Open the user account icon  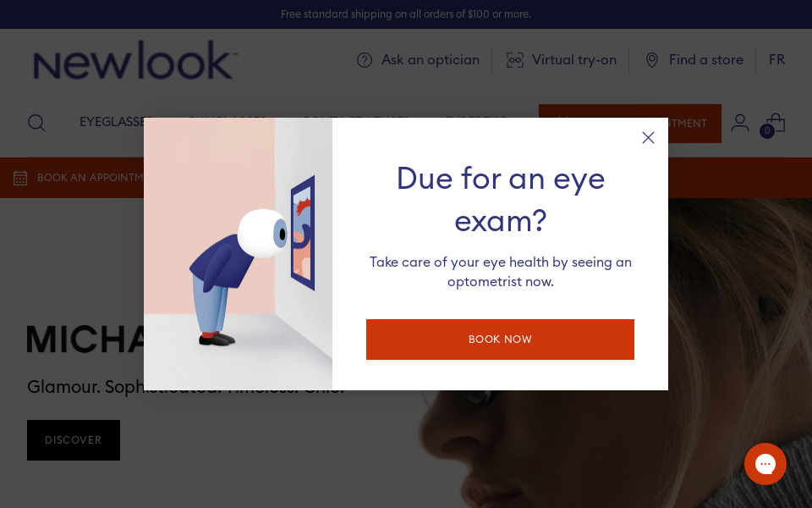pyautogui.click(x=740, y=123)
